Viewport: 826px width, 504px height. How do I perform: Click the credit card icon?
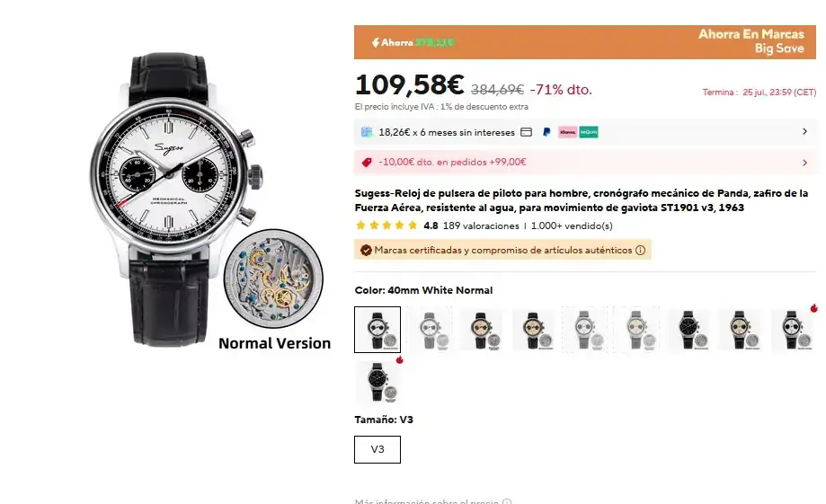click(x=527, y=132)
